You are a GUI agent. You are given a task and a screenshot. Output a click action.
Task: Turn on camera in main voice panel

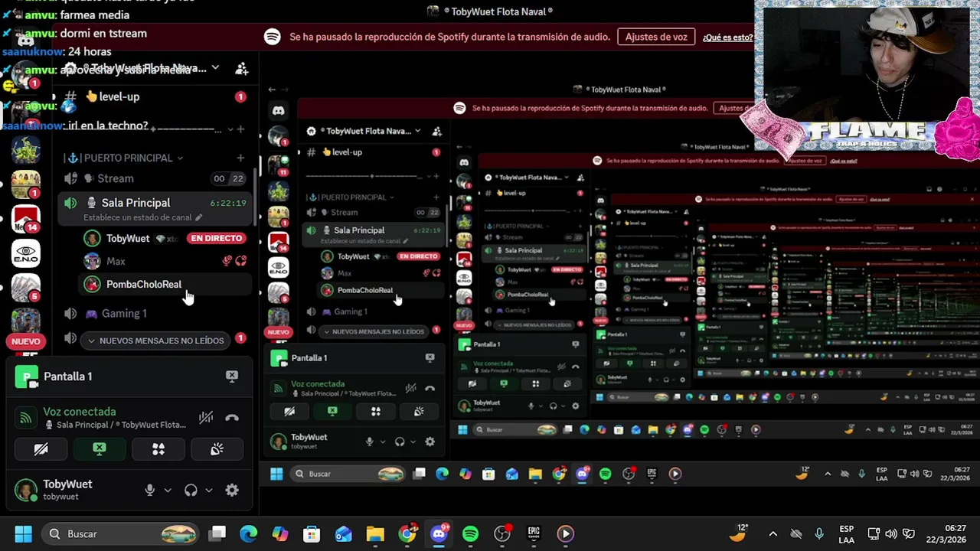pyautogui.click(x=41, y=449)
